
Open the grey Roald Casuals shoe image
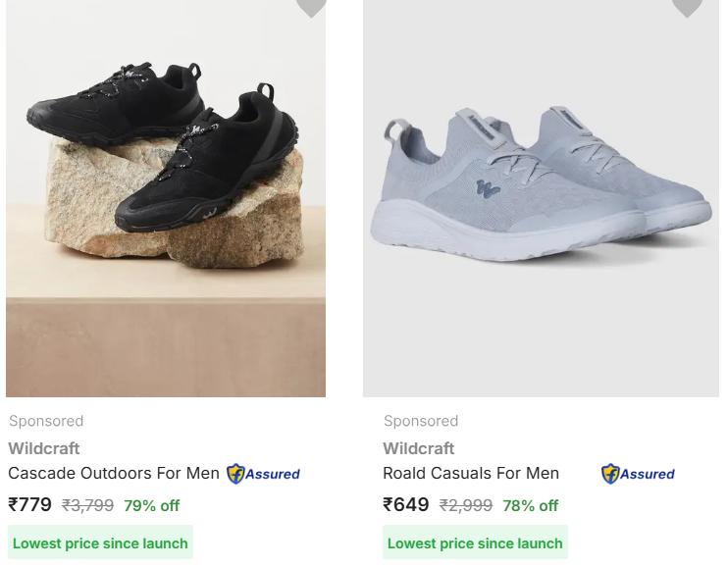541,196
